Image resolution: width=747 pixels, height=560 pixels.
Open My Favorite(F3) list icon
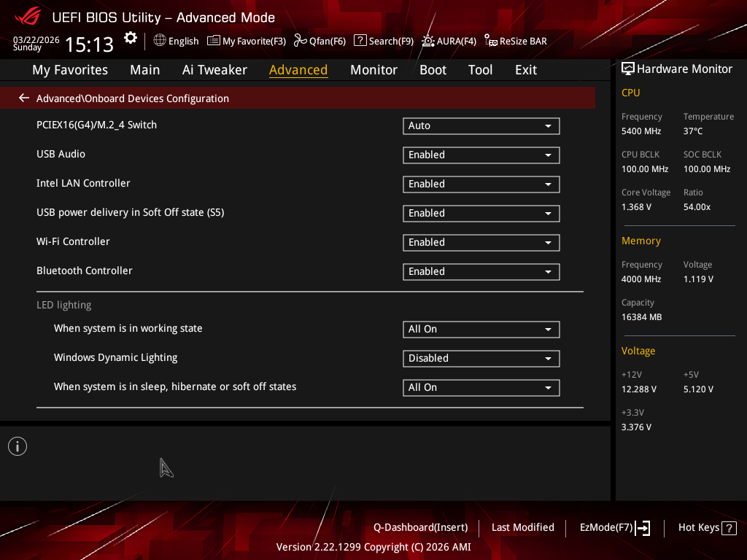tap(214, 41)
